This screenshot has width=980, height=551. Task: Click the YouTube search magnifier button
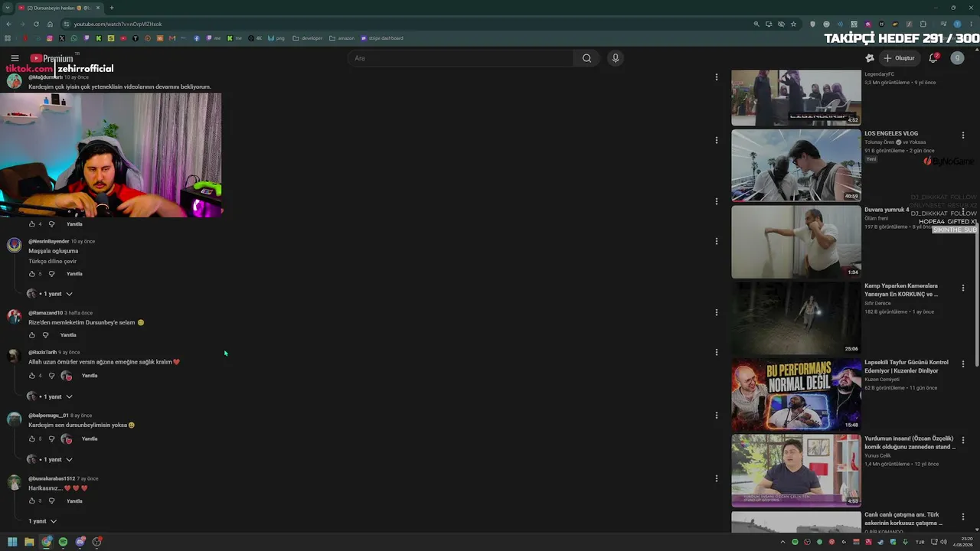[586, 58]
